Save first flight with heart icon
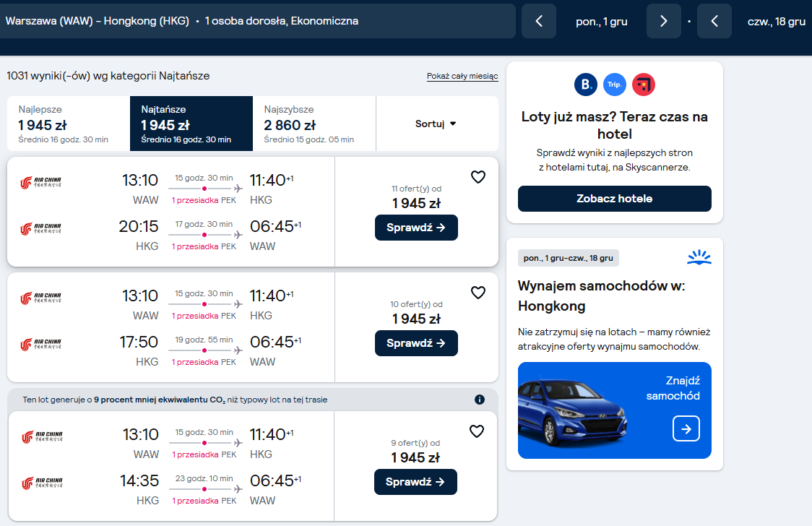Image resolution: width=812 pixels, height=526 pixels. tap(478, 177)
